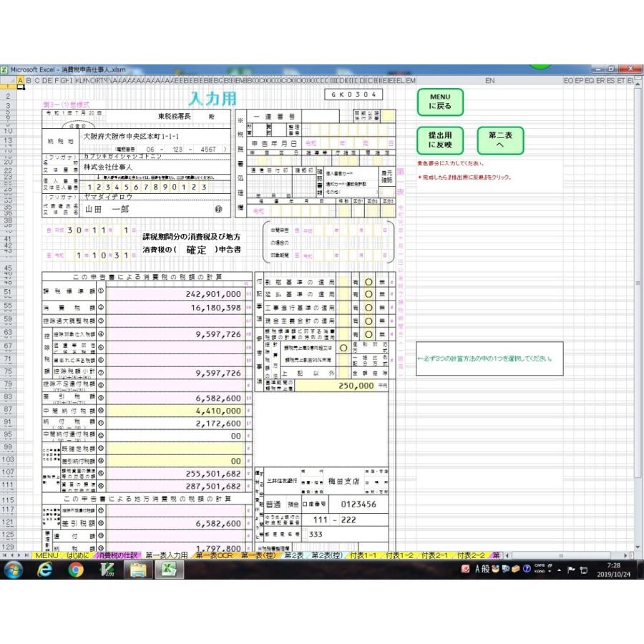Select the 個別対応方式 circle option
This screenshot has width=644, height=644.
[x=344, y=347]
